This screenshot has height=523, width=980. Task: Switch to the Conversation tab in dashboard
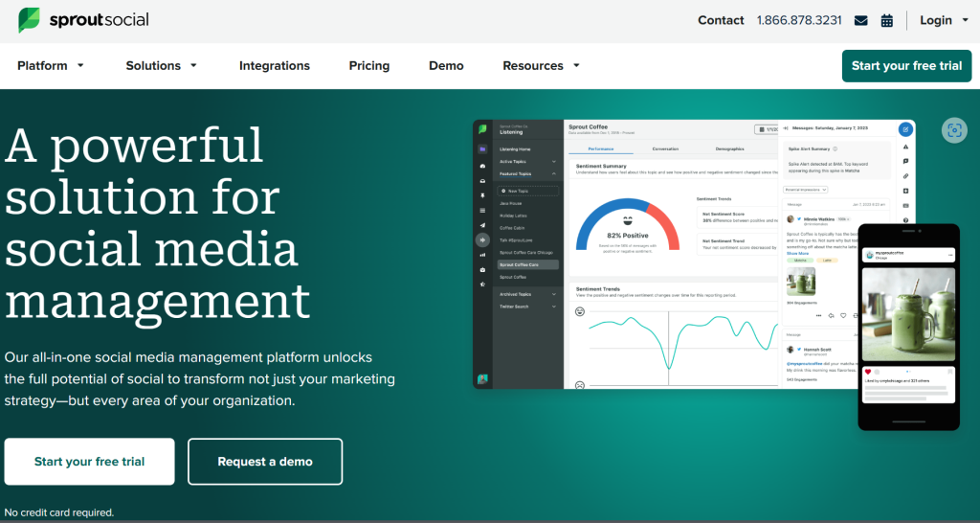[x=665, y=148]
